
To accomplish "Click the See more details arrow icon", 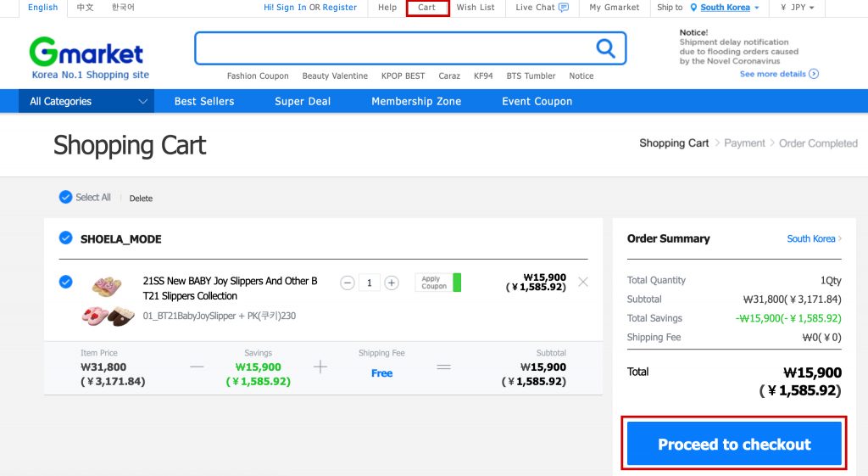I will point(814,74).
